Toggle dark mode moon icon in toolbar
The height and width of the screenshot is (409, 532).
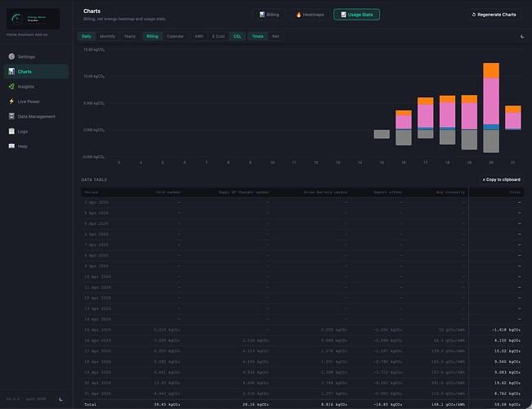coord(522,36)
